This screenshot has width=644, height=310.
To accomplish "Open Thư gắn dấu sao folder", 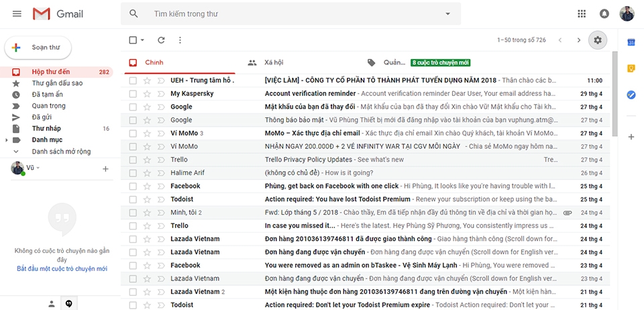I will coord(56,83).
